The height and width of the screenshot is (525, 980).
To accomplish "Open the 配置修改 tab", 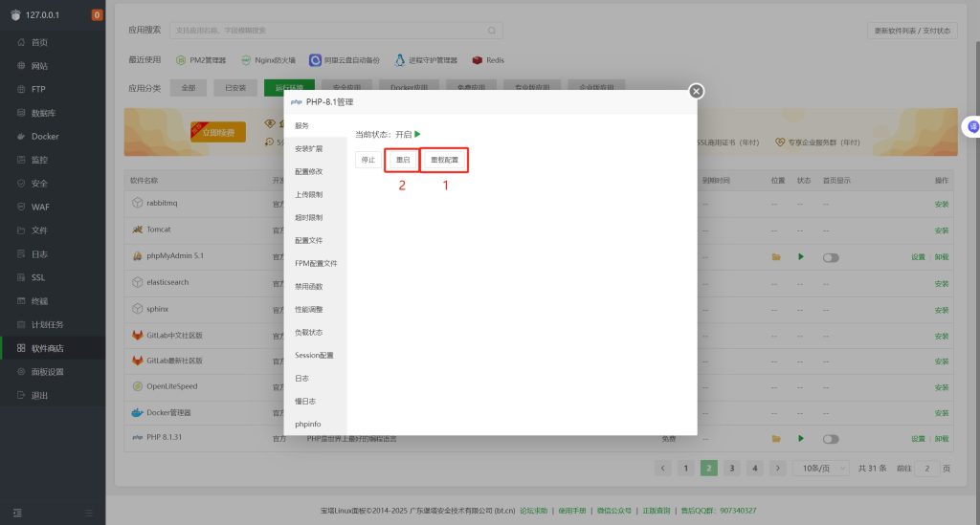I will click(x=315, y=172).
